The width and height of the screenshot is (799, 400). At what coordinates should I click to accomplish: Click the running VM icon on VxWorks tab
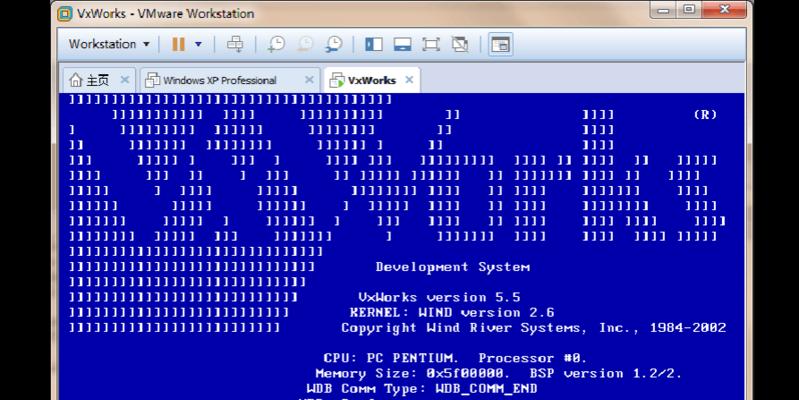pyautogui.click(x=336, y=80)
